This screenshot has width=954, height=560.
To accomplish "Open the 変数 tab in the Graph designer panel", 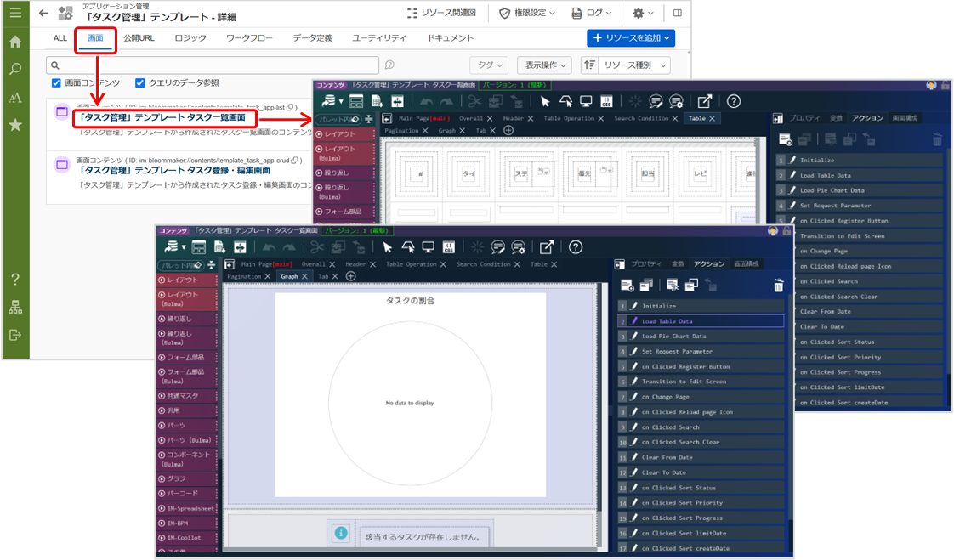I will point(678,264).
